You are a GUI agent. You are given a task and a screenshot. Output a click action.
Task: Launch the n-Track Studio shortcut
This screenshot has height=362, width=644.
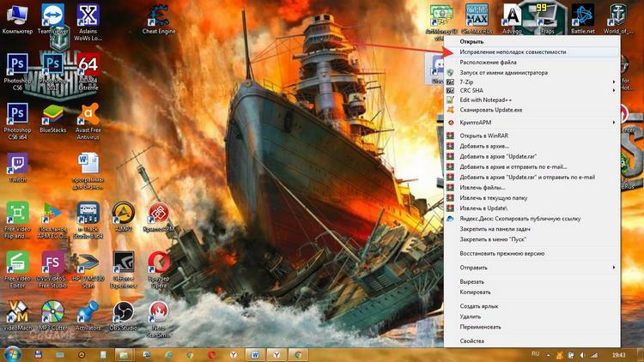pyautogui.click(x=88, y=220)
